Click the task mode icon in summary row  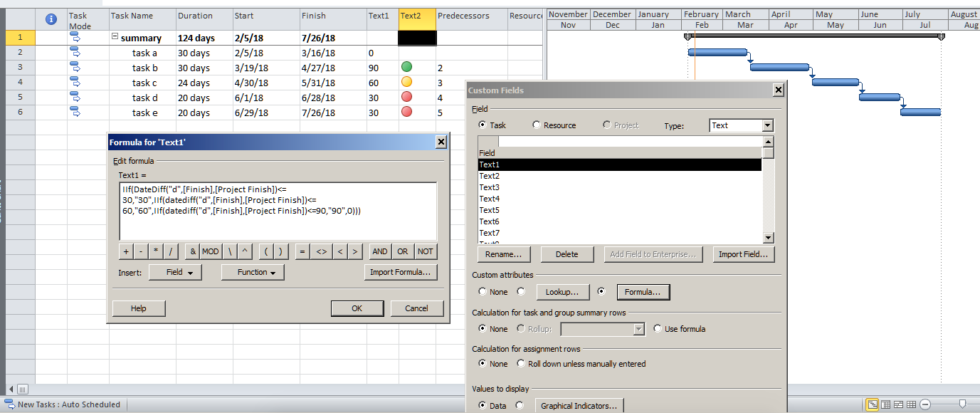75,37
